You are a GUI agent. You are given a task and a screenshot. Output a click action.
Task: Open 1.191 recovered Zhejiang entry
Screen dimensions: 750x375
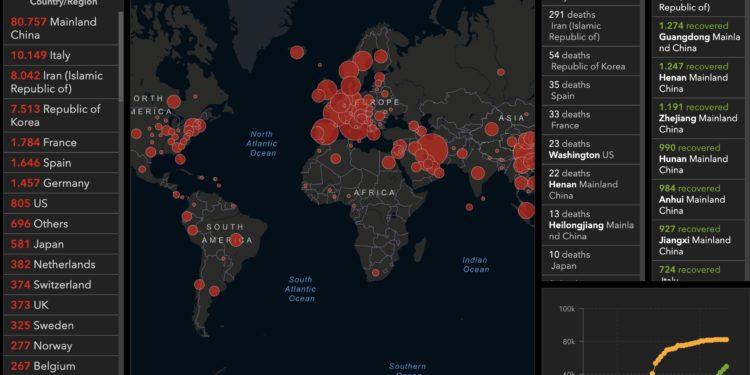pyautogui.click(x=699, y=118)
